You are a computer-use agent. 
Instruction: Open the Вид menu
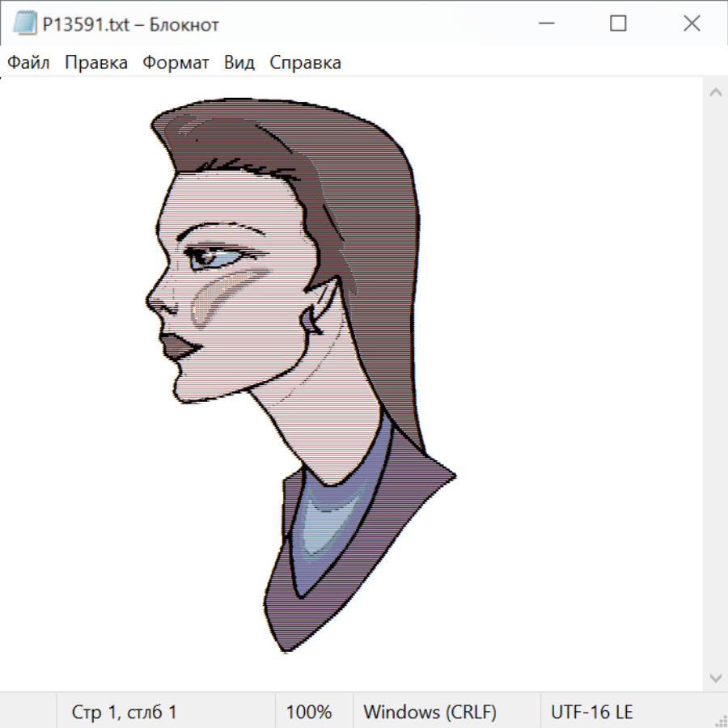point(239,63)
